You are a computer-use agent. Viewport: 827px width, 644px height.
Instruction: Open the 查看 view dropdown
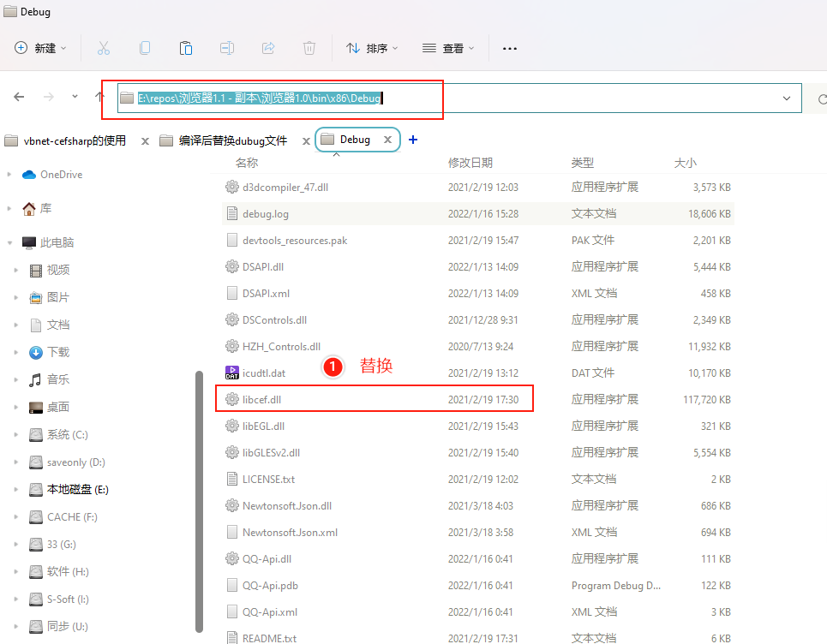click(448, 49)
